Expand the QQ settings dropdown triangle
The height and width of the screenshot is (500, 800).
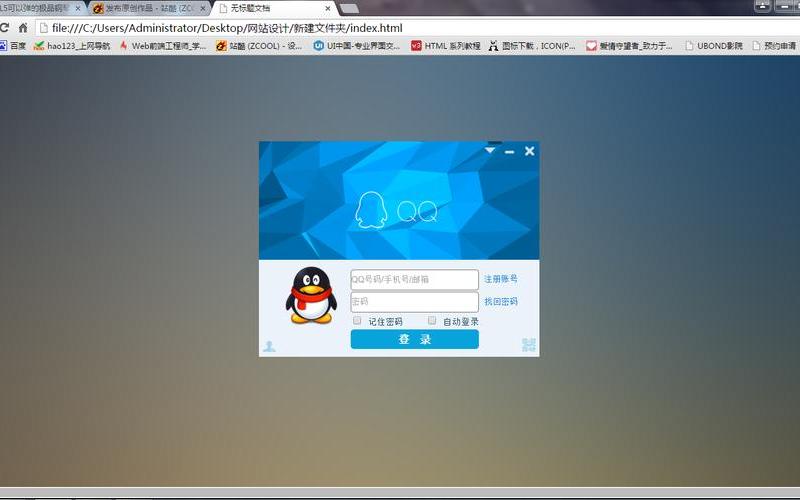click(490, 151)
